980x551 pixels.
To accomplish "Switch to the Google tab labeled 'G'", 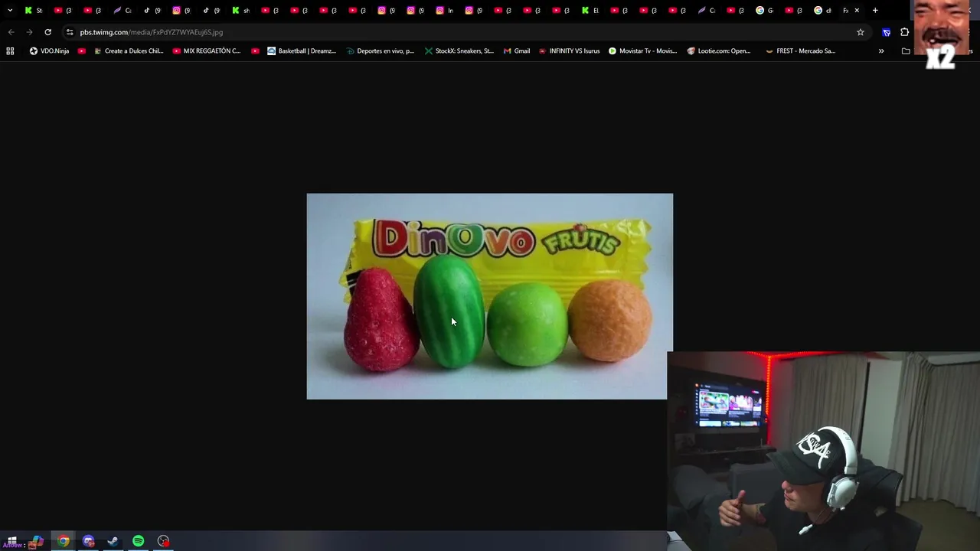I will [764, 10].
